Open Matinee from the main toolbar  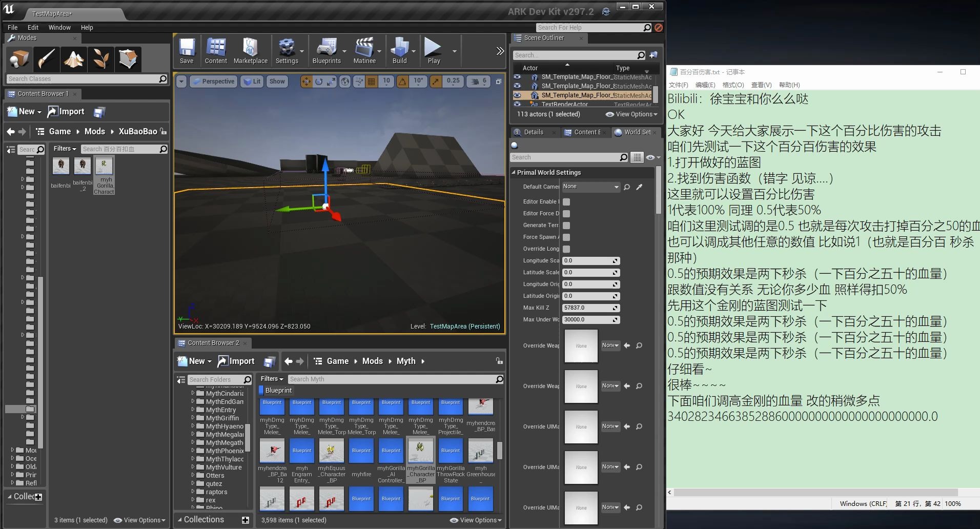(365, 50)
